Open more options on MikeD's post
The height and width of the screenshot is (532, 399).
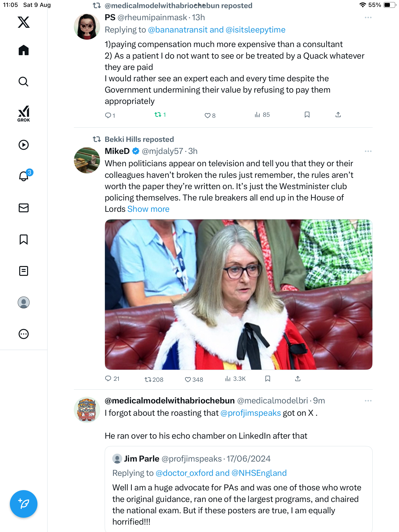pyautogui.click(x=368, y=151)
